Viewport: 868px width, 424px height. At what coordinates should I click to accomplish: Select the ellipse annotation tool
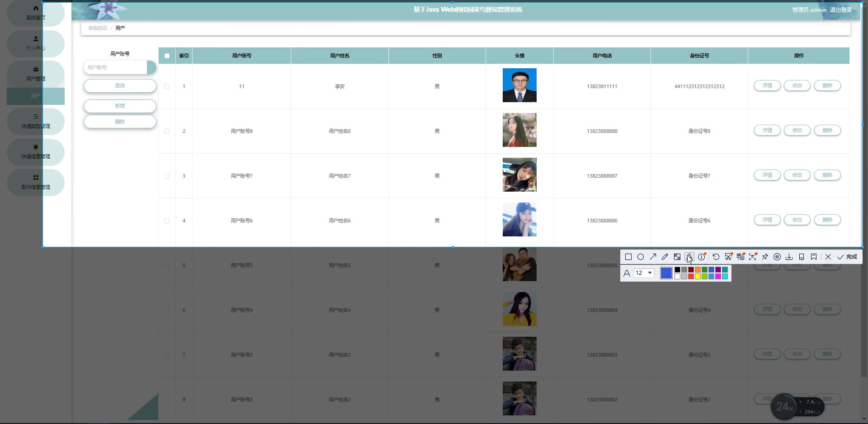[x=641, y=257]
